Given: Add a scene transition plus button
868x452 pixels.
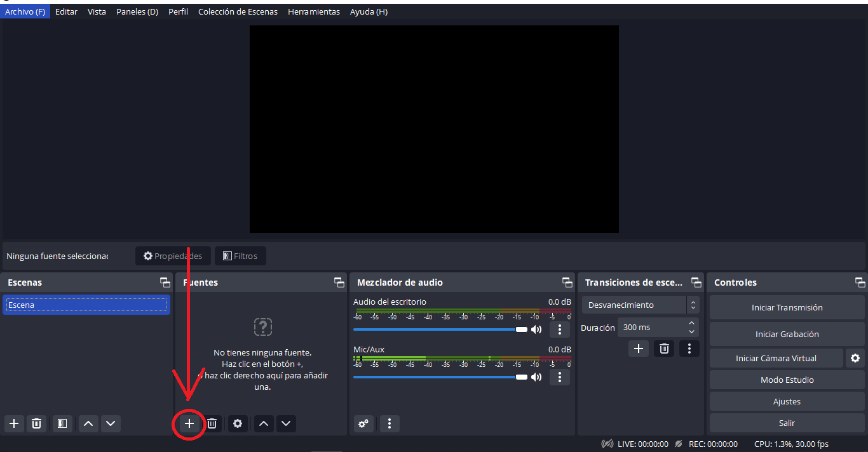Looking at the screenshot, I should coord(639,349).
